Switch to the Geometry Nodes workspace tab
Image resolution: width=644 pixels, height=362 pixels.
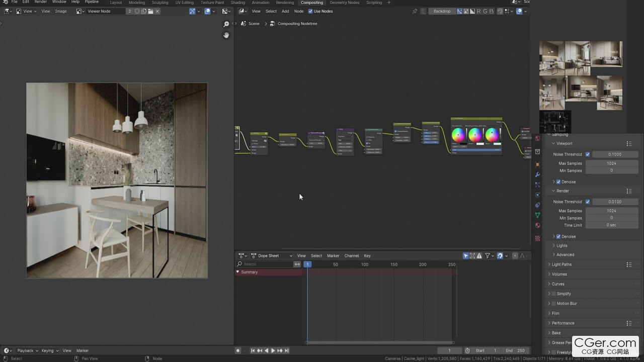pyautogui.click(x=344, y=3)
